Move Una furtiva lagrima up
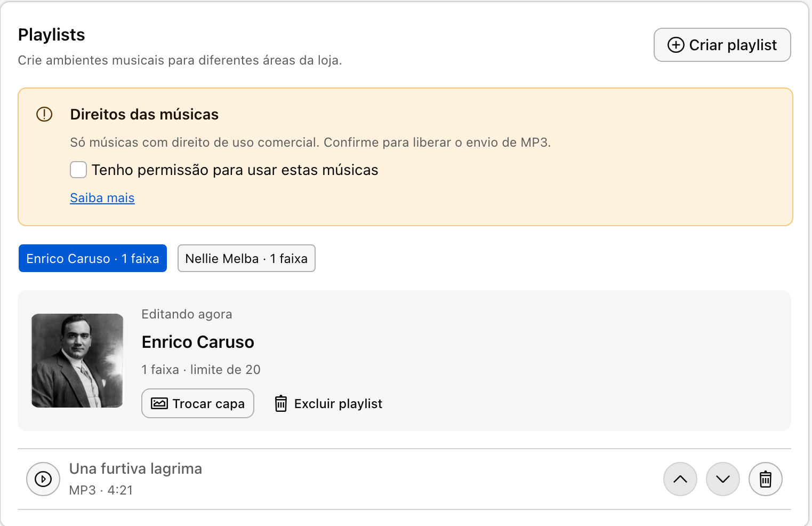The height and width of the screenshot is (526, 812). tap(680, 479)
